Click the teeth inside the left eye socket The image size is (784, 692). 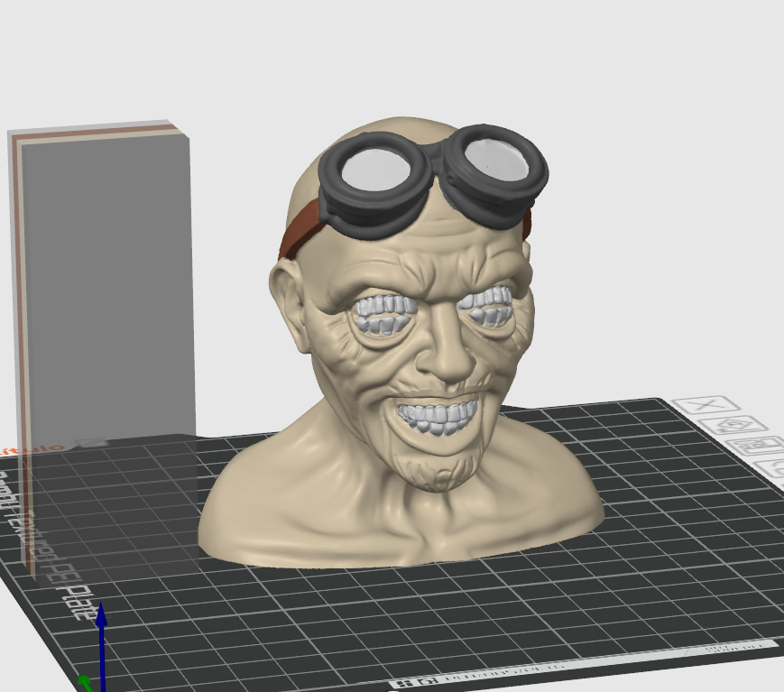(x=384, y=312)
